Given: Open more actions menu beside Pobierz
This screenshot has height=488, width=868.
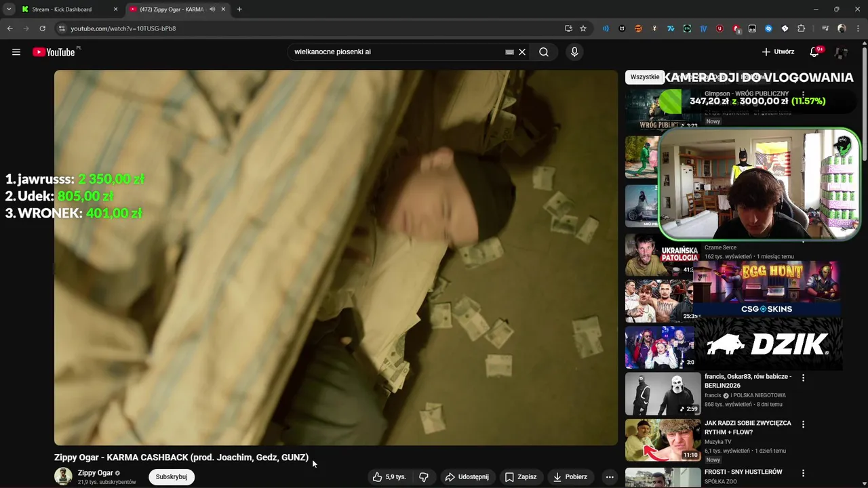Looking at the screenshot, I should point(610,477).
